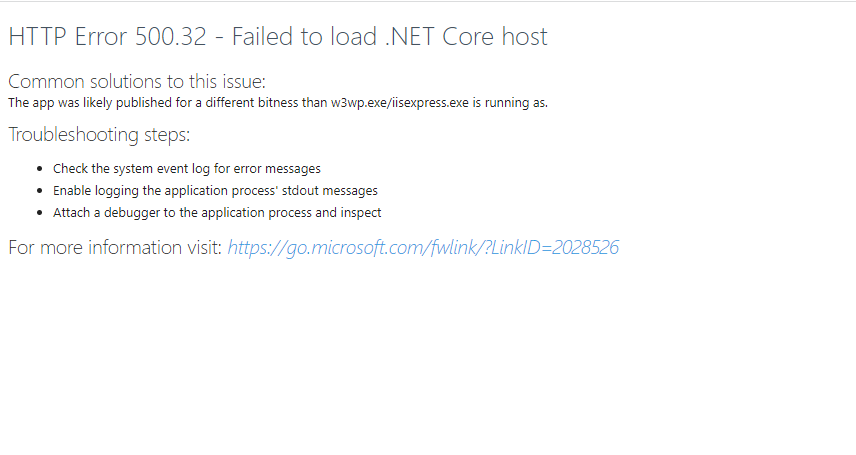Click the HTTP Error 500.32 heading
The height and width of the screenshot is (455, 856).
click(x=278, y=37)
